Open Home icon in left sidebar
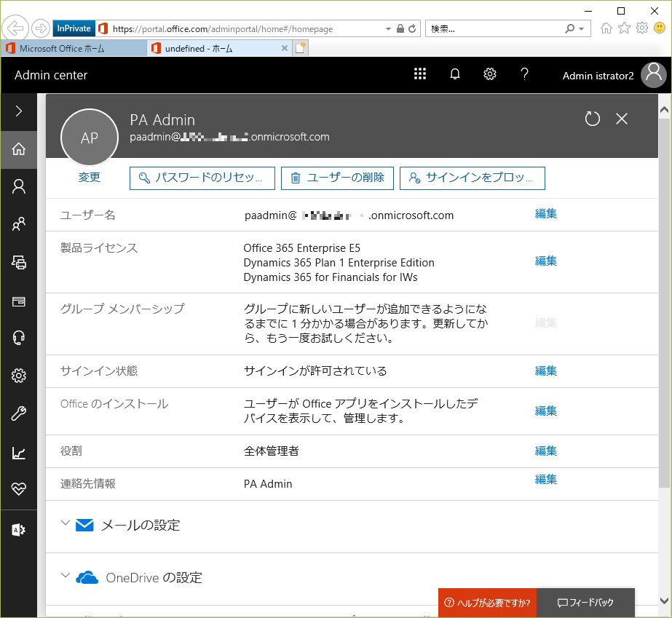 click(x=18, y=149)
